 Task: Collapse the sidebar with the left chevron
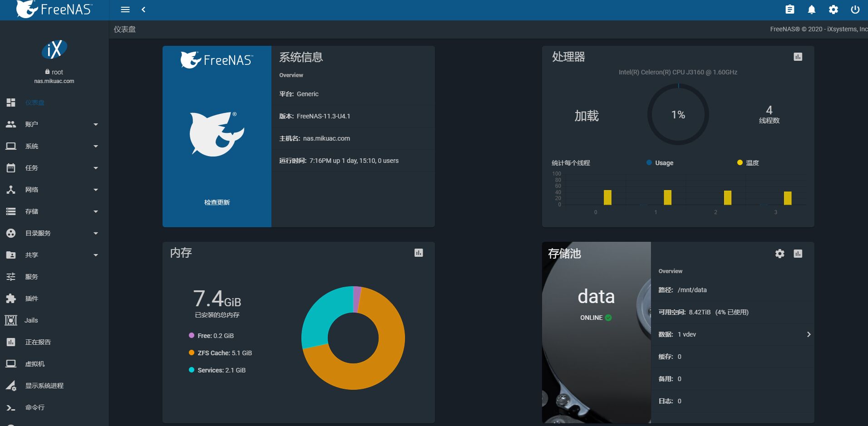coord(143,10)
